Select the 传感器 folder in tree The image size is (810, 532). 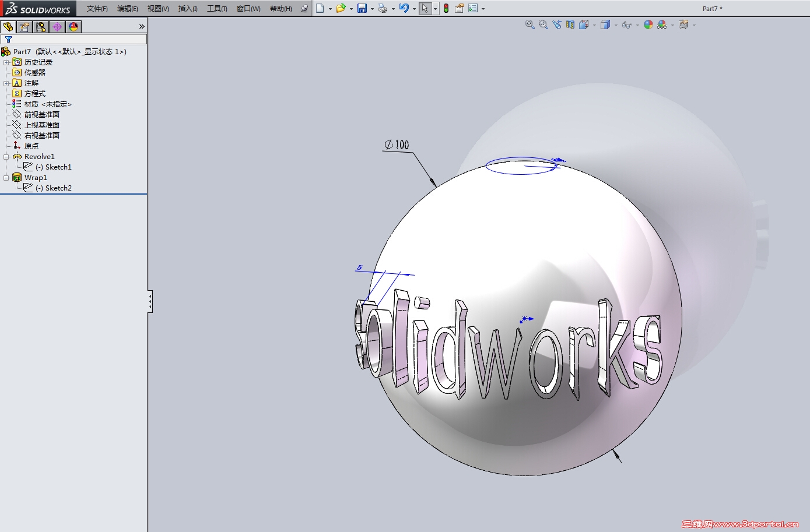(x=29, y=72)
